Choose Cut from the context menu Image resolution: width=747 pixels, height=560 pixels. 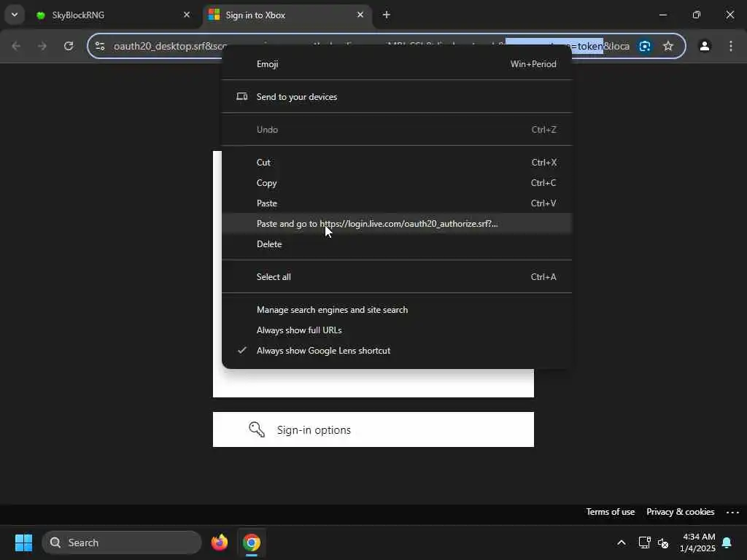(397, 163)
